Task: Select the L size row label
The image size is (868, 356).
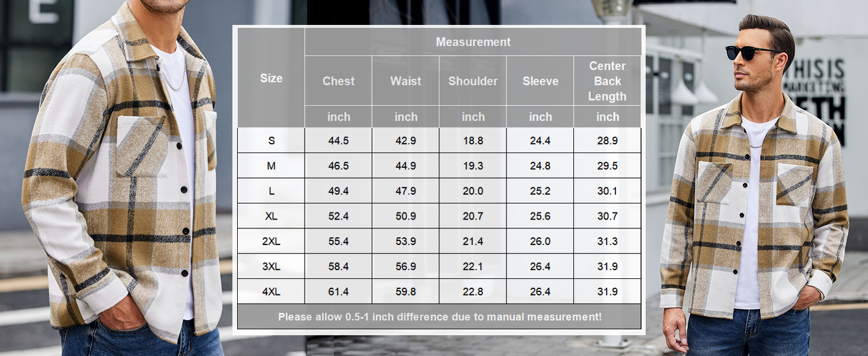Action: [271, 191]
